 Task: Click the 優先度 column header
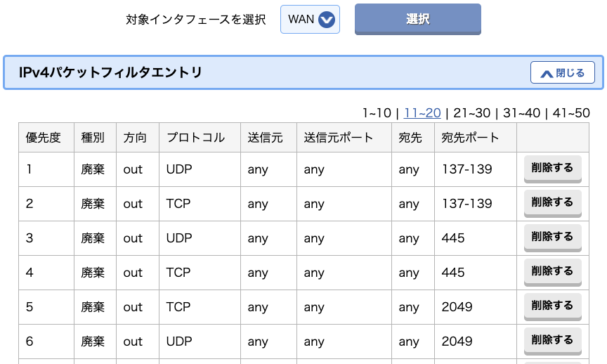click(x=44, y=138)
